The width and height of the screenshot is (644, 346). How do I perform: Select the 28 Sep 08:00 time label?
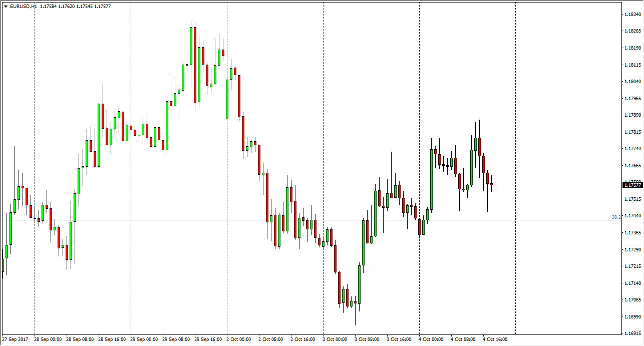point(80,339)
